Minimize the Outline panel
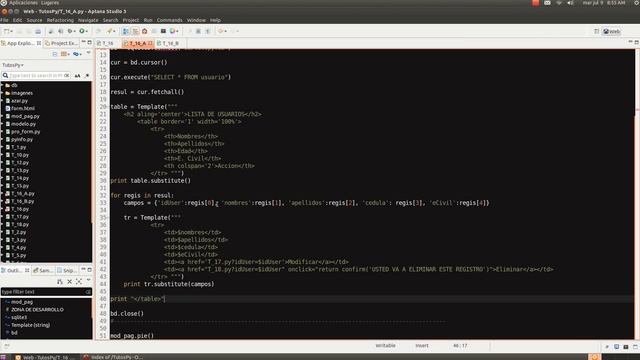 [x=83, y=270]
